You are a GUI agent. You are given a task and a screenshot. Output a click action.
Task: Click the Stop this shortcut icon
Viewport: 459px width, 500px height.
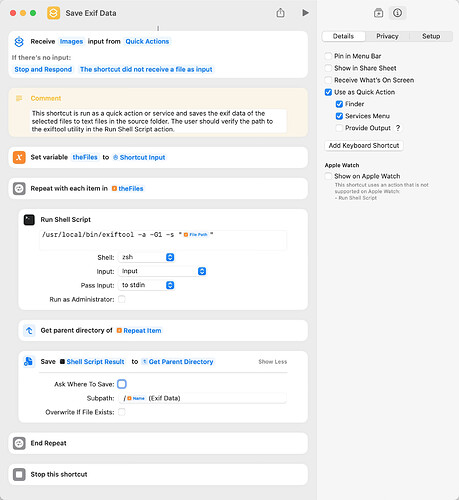click(x=19, y=474)
